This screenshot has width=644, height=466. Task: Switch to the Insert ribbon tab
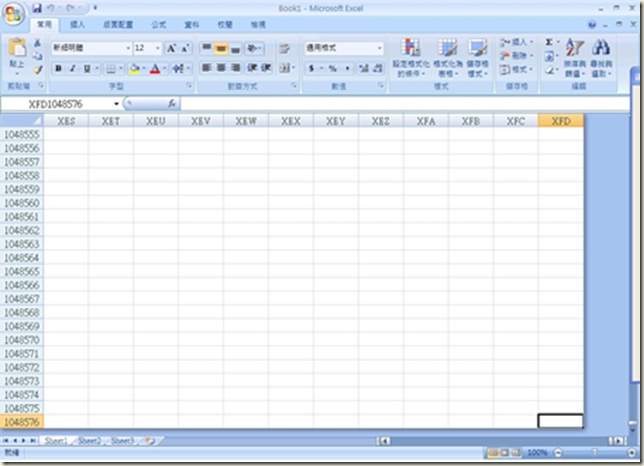[x=77, y=25]
